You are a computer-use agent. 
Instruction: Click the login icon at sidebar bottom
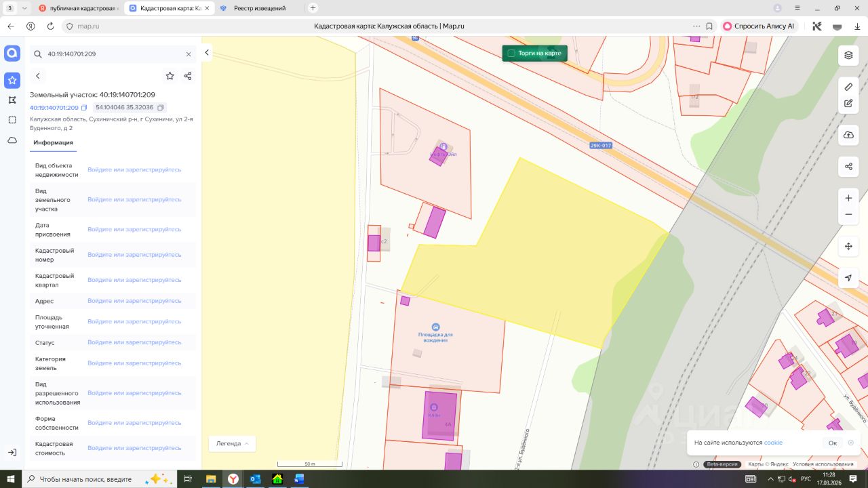12,452
